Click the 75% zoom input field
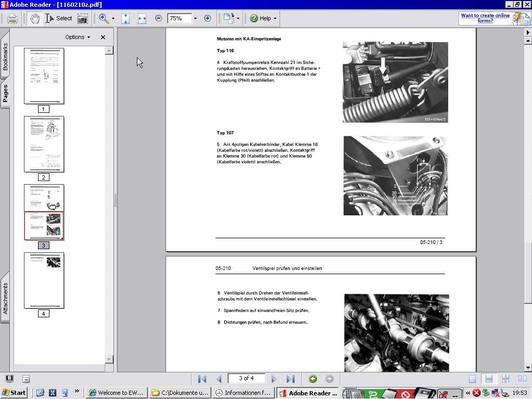 pos(179,18)
